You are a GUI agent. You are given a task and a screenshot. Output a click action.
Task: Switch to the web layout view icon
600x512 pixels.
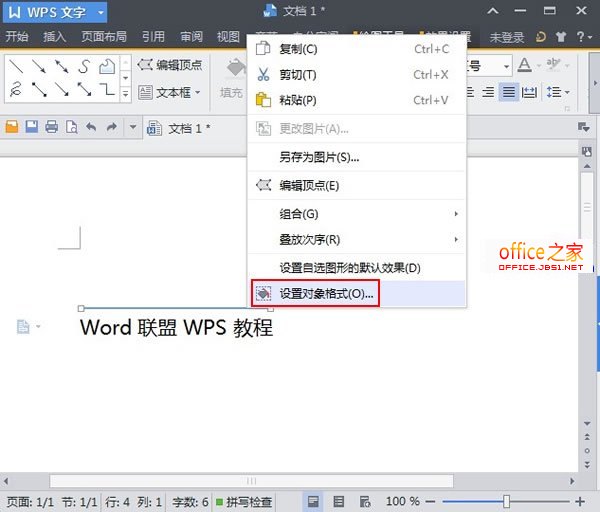(363, 500)
